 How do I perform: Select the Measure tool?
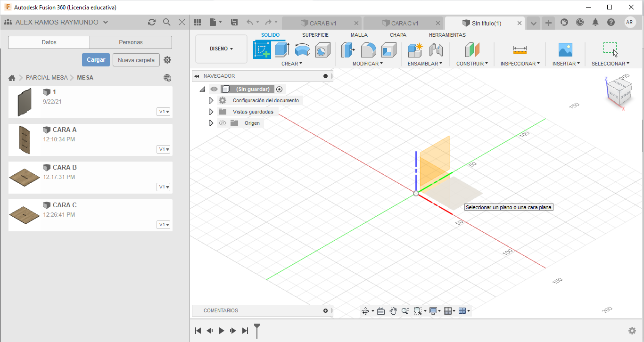tap(520, 49)
